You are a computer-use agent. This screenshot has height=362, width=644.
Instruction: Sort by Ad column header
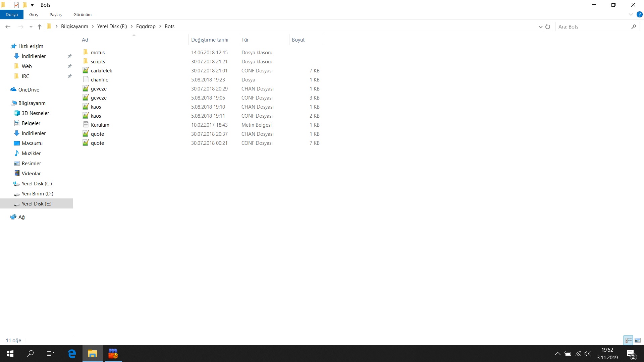85,40
